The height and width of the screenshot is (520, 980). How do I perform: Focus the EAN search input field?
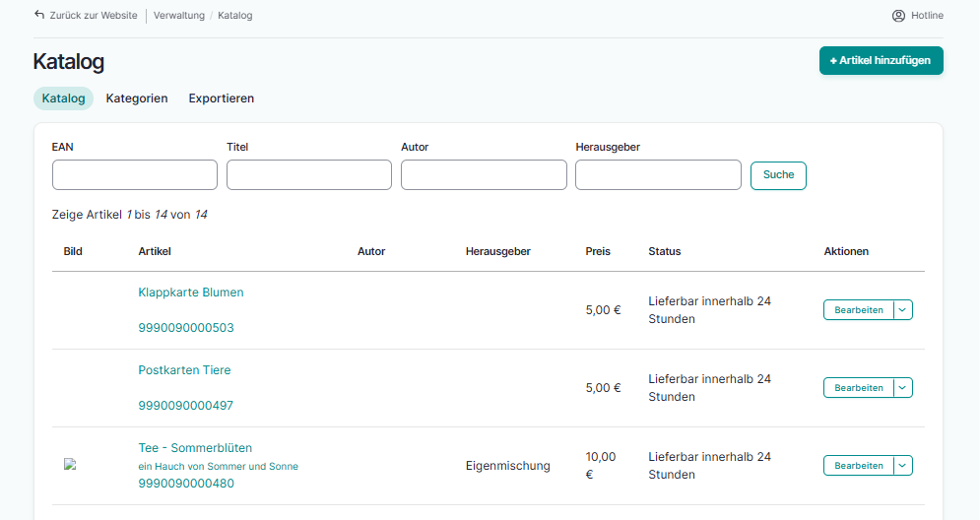[x=135, y=175]
